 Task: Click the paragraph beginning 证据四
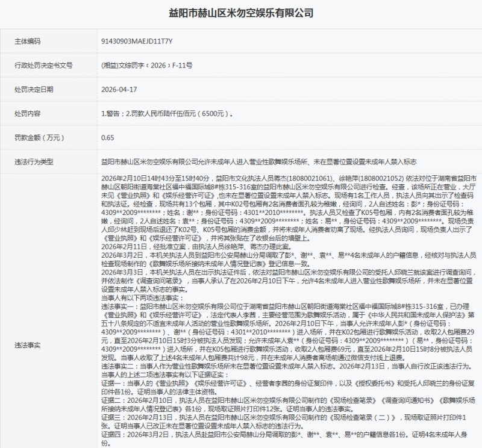[284, 439]
